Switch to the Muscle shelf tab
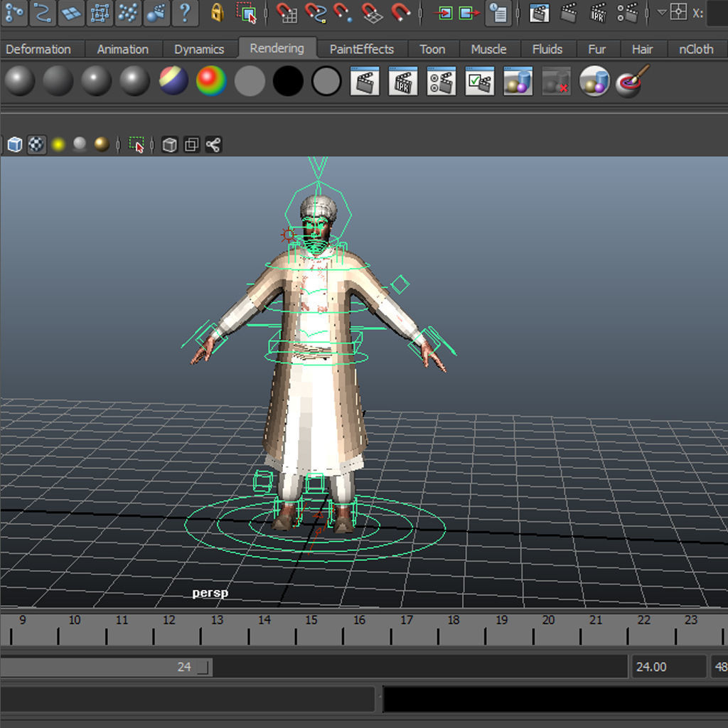Screen dimensions: 728x728 488,49
